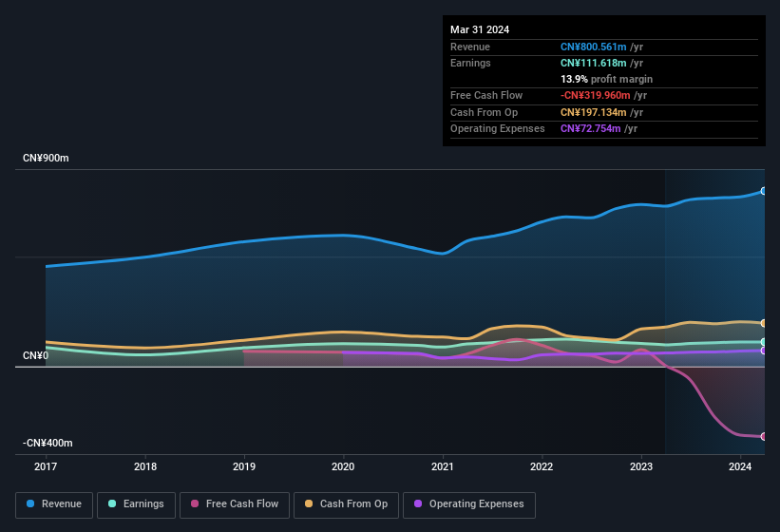This screenshot has height=532, width=780.
Task: Click the purple Operating Expenses endpoint marker
Action: pyautogui.click(x=764, y=351)
